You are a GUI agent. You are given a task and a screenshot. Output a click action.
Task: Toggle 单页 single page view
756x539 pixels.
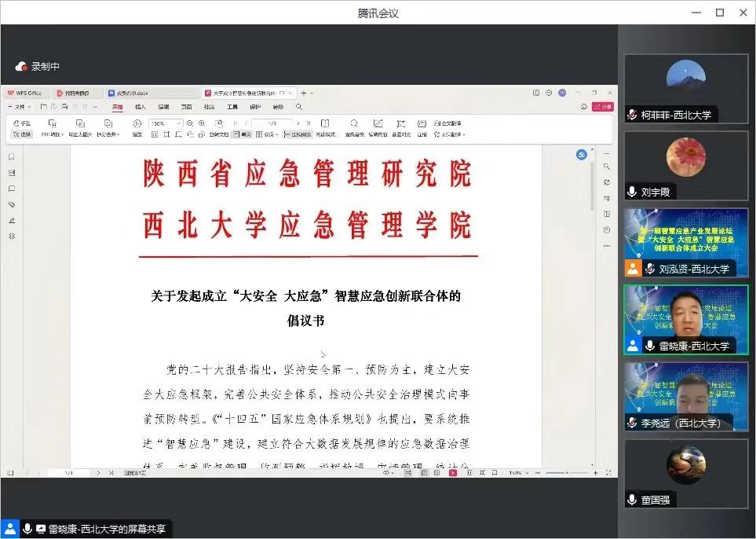click(242, 134)
